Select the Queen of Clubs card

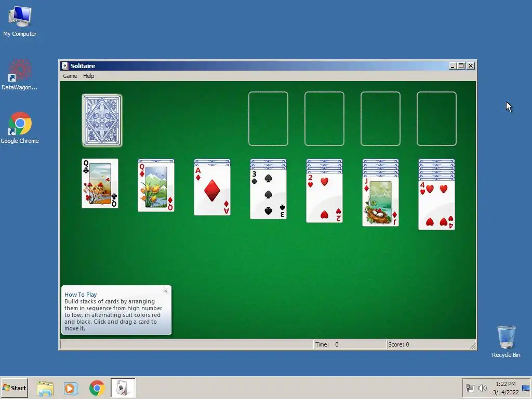(100, 183)
